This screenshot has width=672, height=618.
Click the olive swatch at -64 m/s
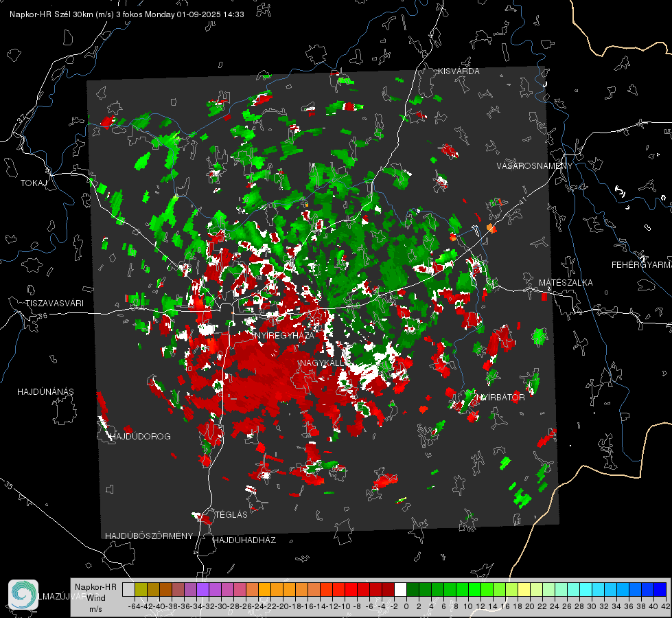(x=141, y=589)
